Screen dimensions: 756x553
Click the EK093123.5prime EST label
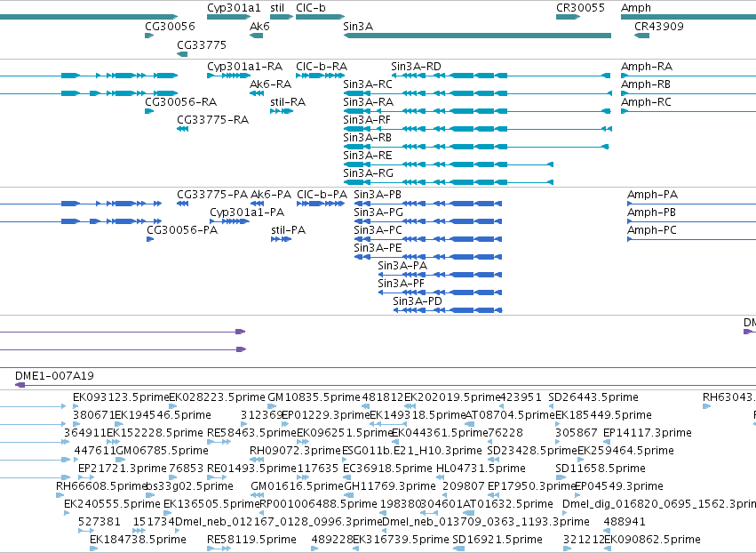[121, 397]
